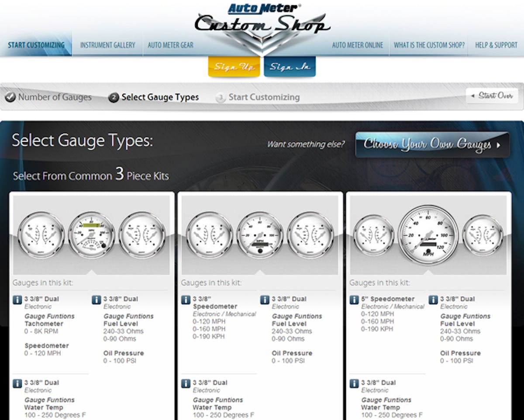Click info icon for third kit's Fuel Level gauge
This screenshot has height=420, width=524.
point(433,300)
